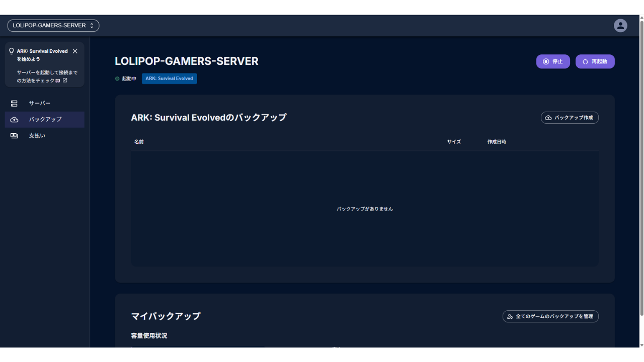Select バックアップ in sidebar

[x=45, y=119]
